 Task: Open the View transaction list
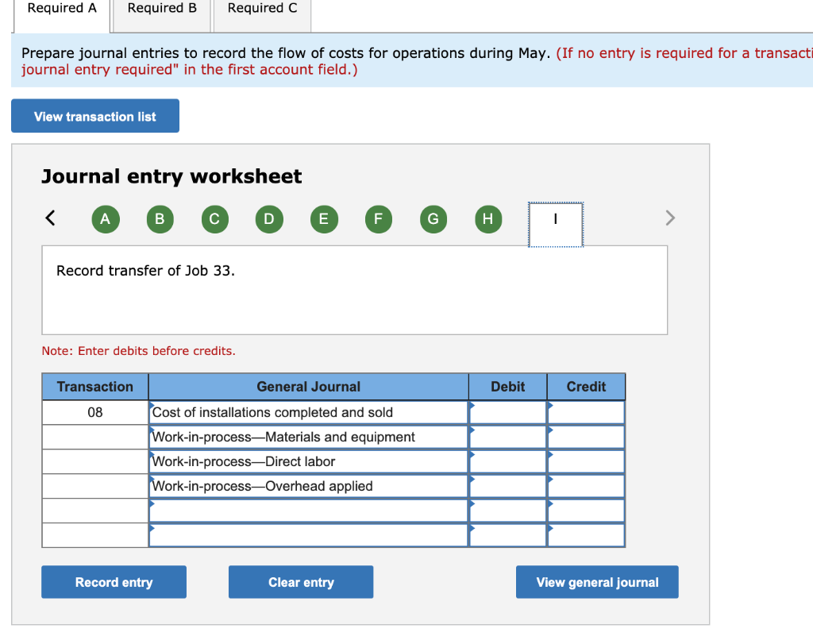coord(94,116)
